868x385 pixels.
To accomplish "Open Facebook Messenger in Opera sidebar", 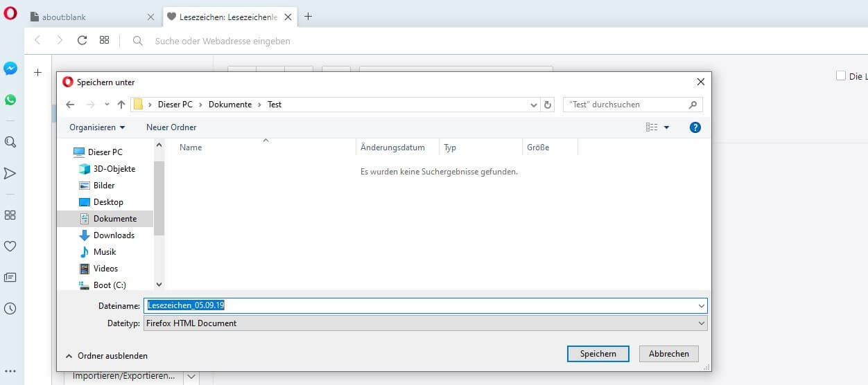I will [10, 69].
